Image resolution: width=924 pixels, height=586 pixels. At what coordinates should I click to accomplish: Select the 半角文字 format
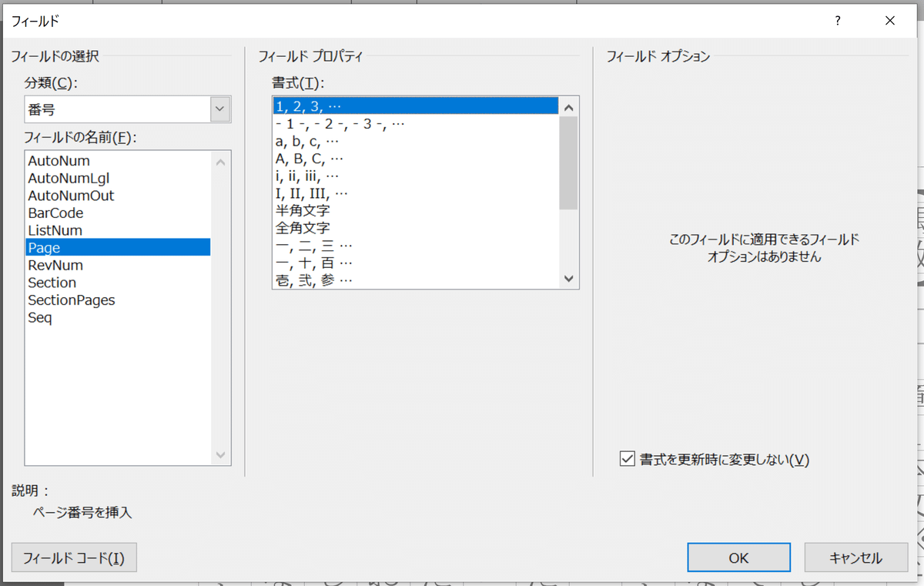coord(416,210)
